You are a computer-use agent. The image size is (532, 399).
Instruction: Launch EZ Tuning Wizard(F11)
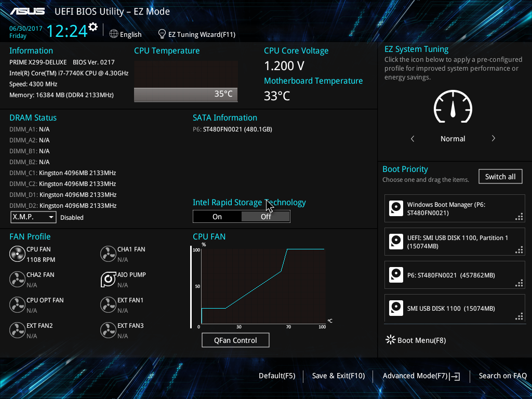click(202, 34)
